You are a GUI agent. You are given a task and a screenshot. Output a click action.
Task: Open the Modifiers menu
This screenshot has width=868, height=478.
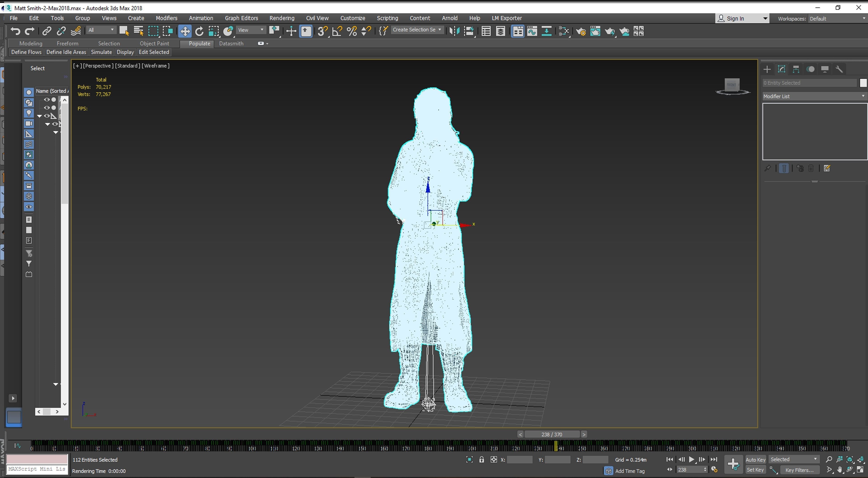[166, 18]
